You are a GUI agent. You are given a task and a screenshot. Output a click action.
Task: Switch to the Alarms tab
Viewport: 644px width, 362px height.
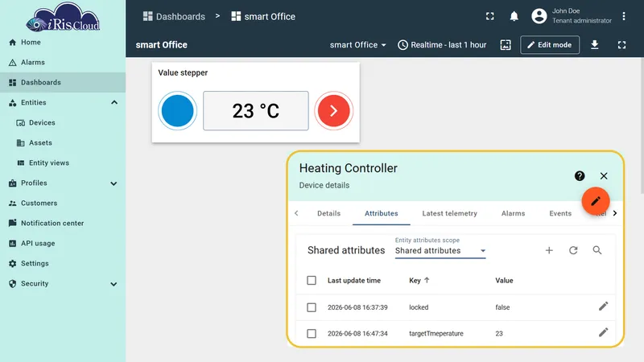coord(513,213)
